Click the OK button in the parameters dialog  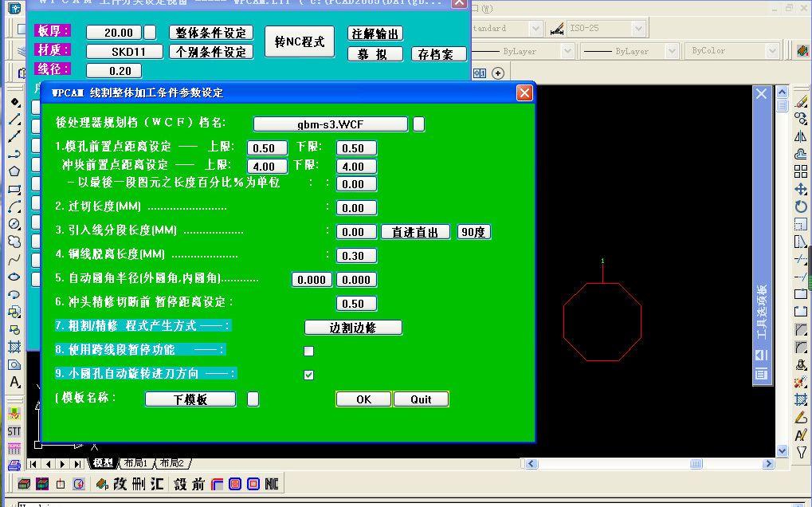[x=363, y=399]
